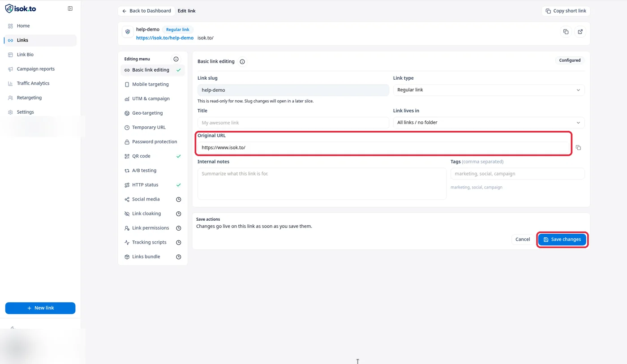Open Links in the sidebar
Image resolution: width=627 pixels, height=364 pixels.
click(40, 40)
